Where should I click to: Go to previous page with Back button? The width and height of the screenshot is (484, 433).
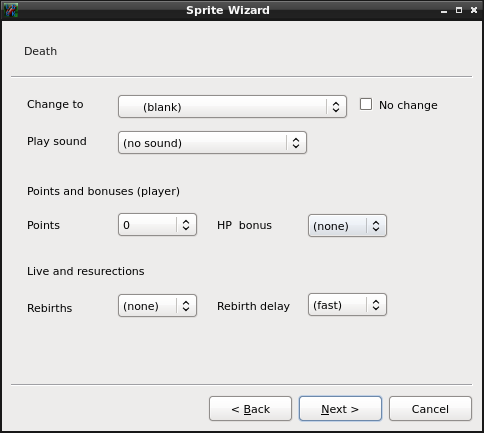click(x=250, y=409)
